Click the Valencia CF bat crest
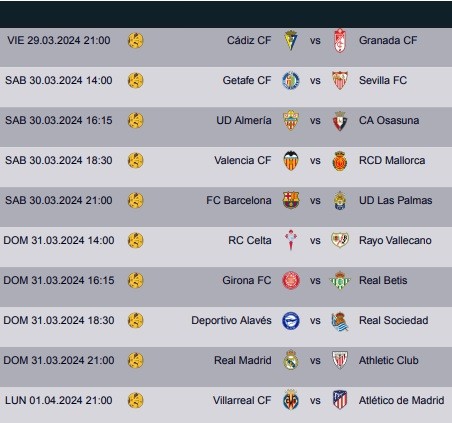The image size is (452, 423). (291, 161)
